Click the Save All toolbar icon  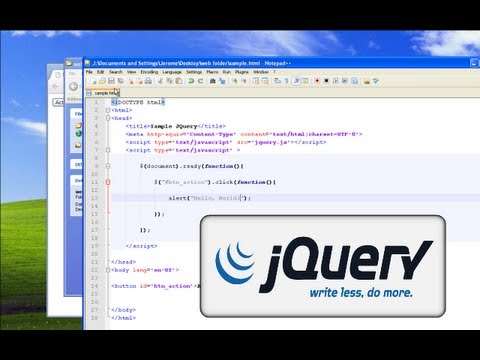coord(120,81)
